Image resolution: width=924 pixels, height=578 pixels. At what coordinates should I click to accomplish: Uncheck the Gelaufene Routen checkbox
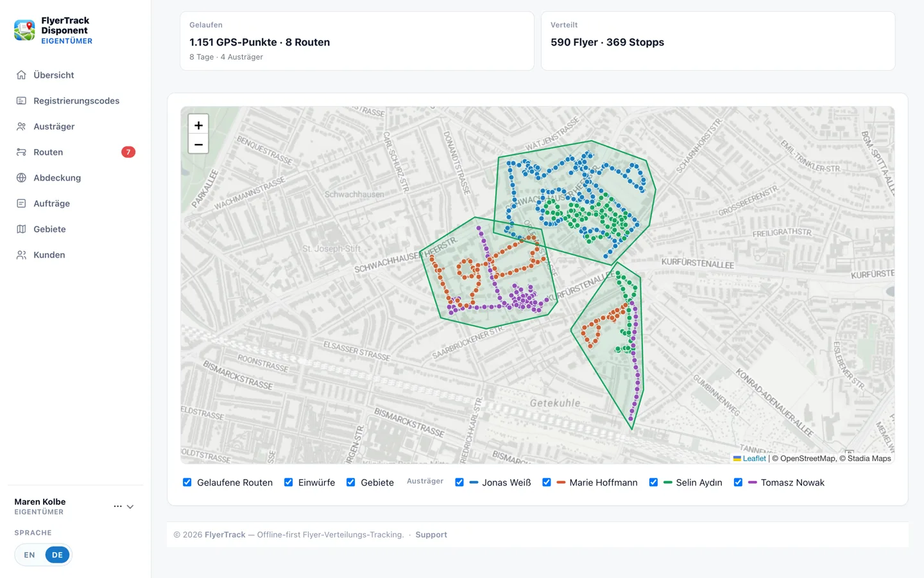(x=187, y=482)
